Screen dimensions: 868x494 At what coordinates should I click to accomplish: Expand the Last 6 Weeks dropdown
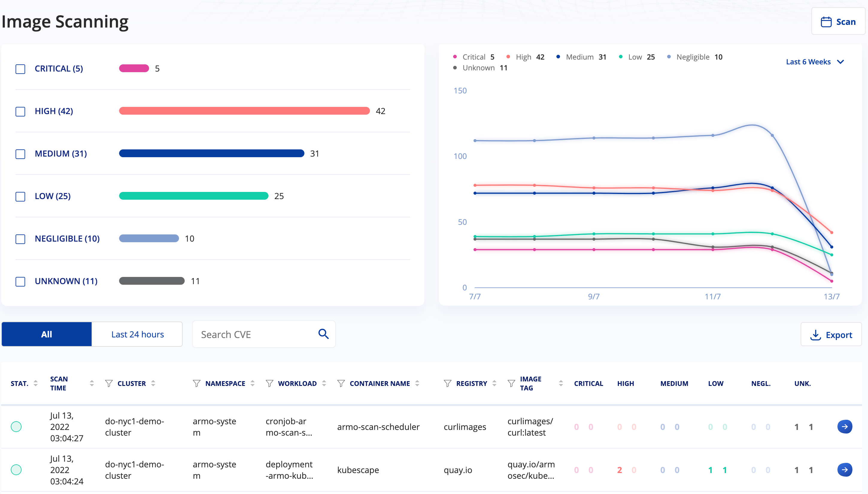pos(815,62)
